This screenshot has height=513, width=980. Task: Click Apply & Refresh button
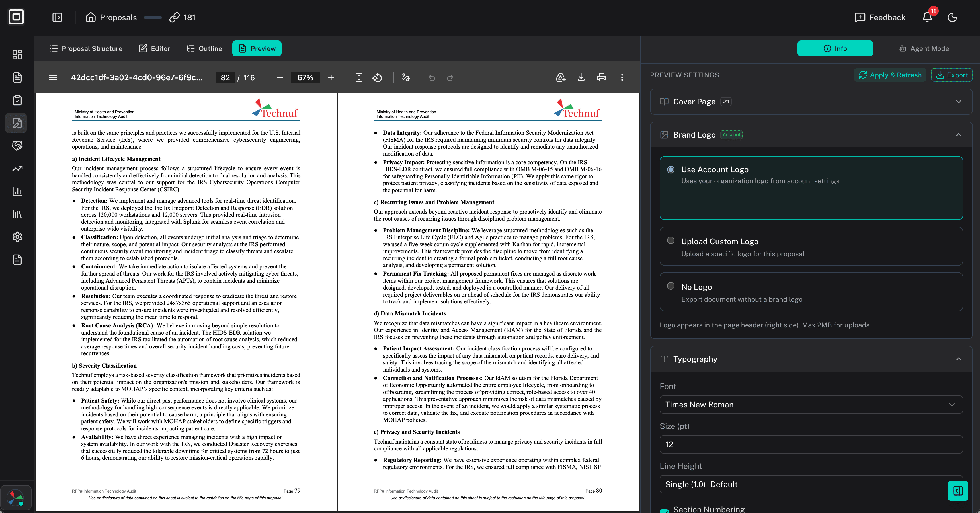click(x=890, y=75)
